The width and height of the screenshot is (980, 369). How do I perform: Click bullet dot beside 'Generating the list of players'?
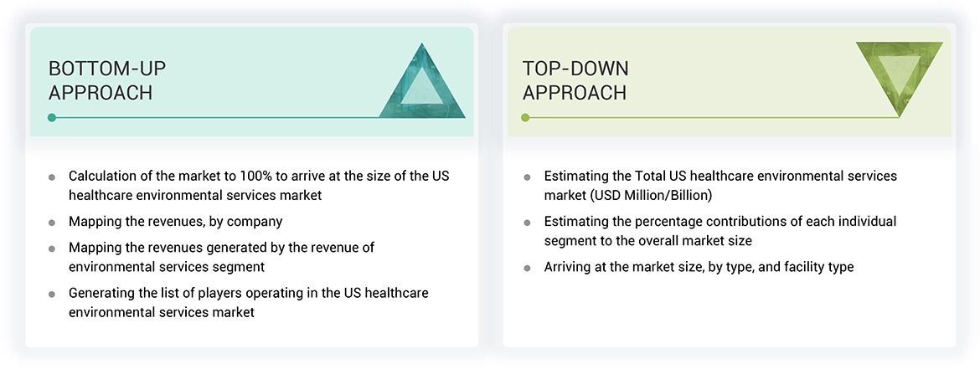click(x=52, y=295)
